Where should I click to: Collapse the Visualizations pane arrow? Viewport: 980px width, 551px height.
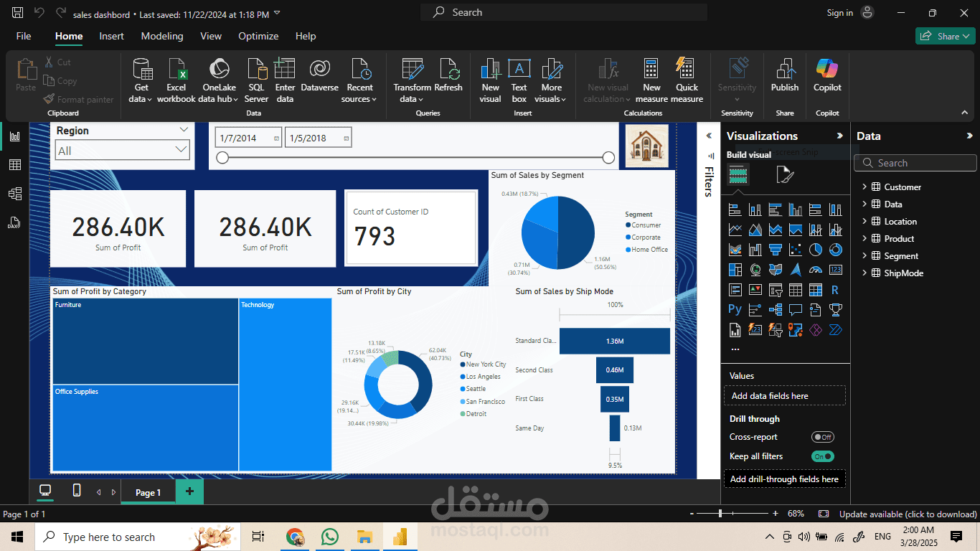pyautogui.click(x=839, y=136)
